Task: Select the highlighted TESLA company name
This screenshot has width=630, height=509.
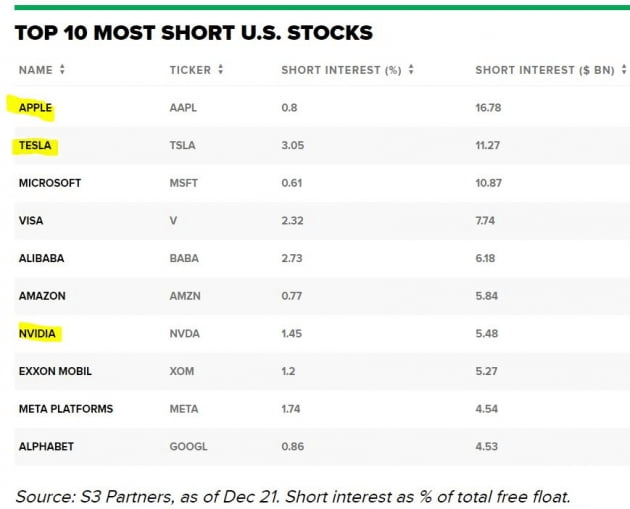Action: pyautogui.click(x=35, y=146)
